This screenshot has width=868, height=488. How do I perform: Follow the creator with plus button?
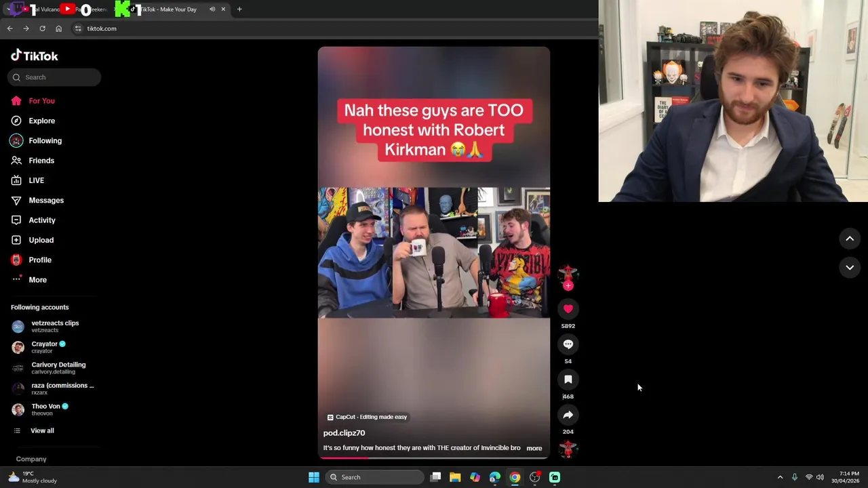pyautogui.click(x=568, y=286)
